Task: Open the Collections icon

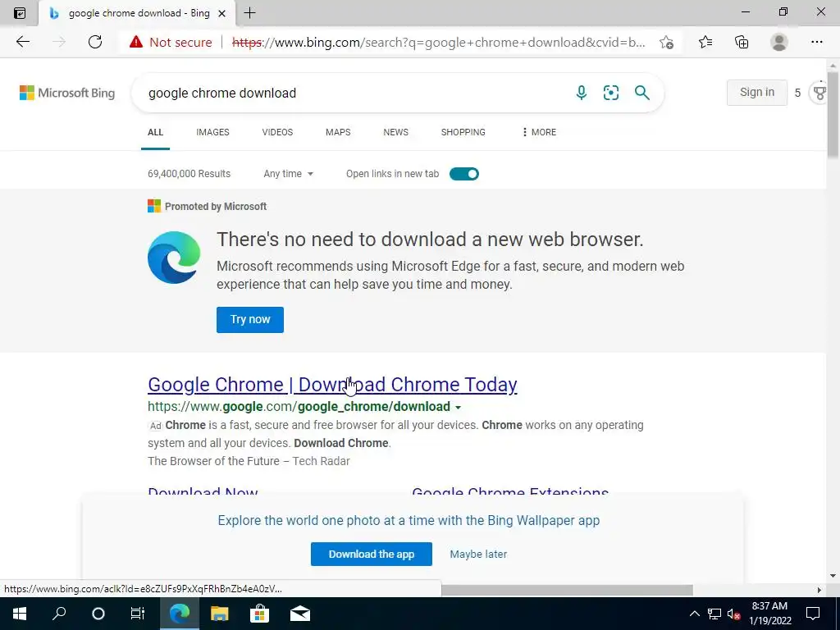Action: tap(742, 42)
